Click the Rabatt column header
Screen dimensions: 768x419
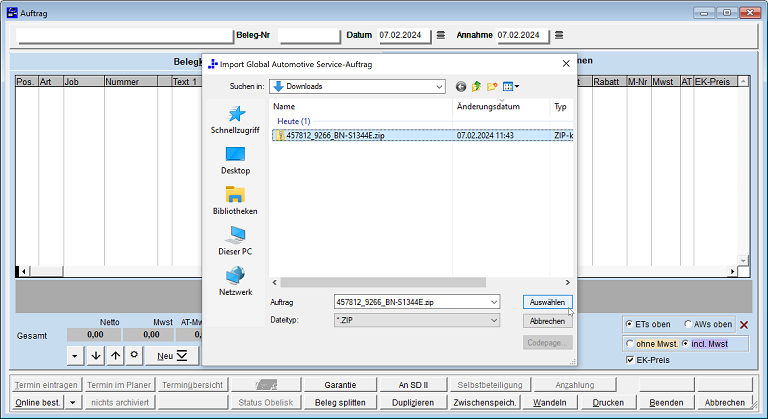(x=609, y=82)
